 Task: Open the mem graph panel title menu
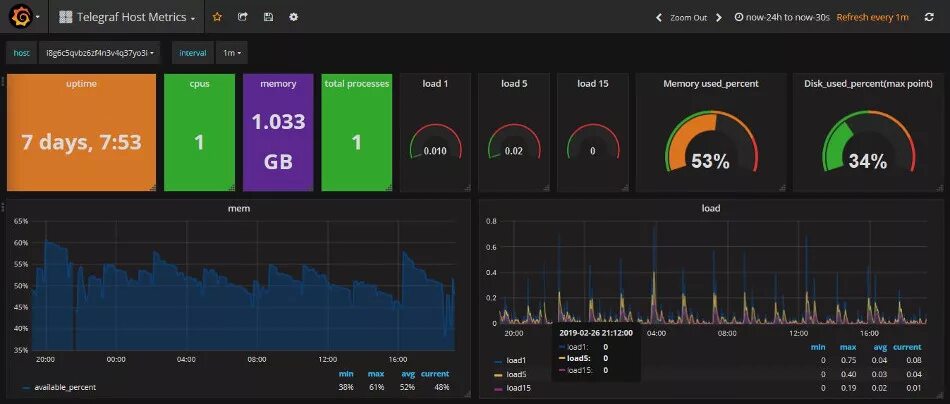click(x=238, y=208)
